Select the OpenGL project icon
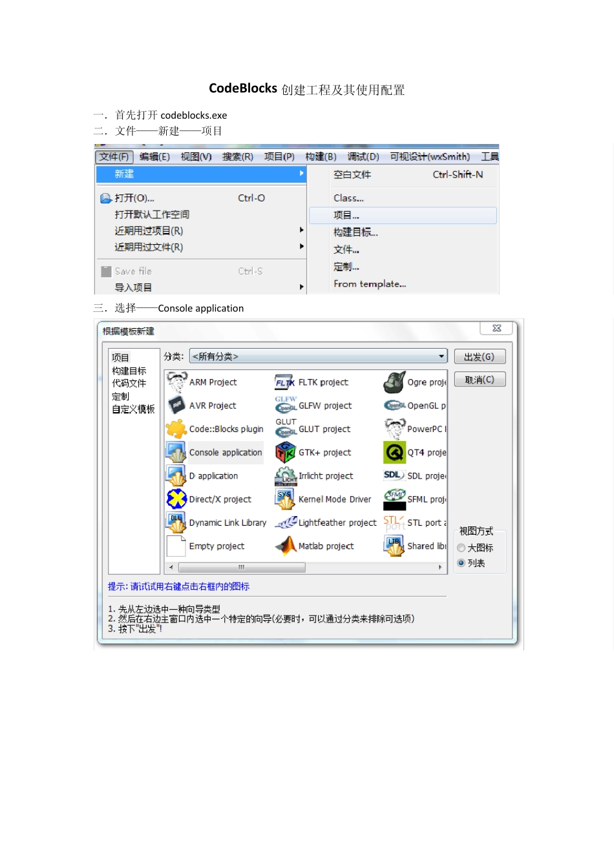Screen dimensions: 614x868 [x=394, y=406]
